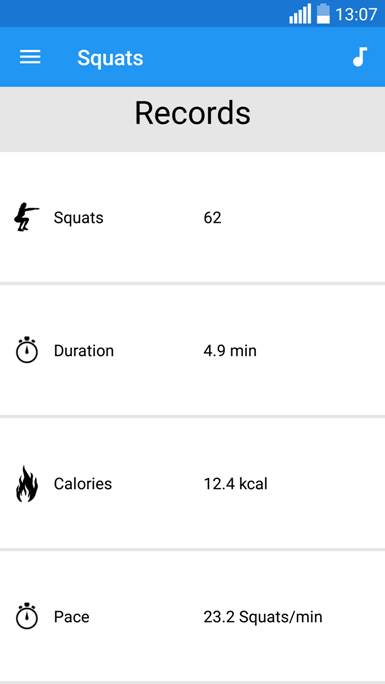Tap the 12.4 kcal value
385x684 pixels.
click(236, 483)
